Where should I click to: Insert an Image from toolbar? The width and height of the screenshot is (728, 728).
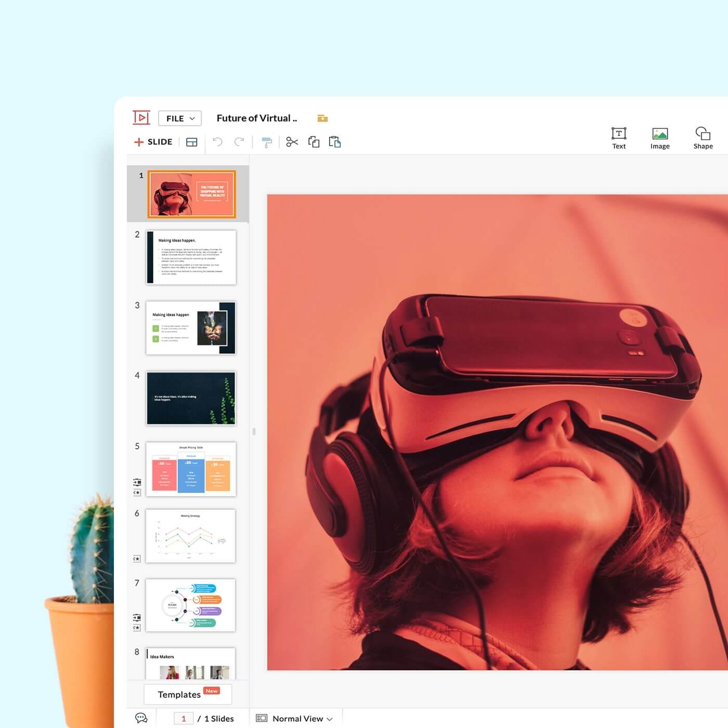660,138
